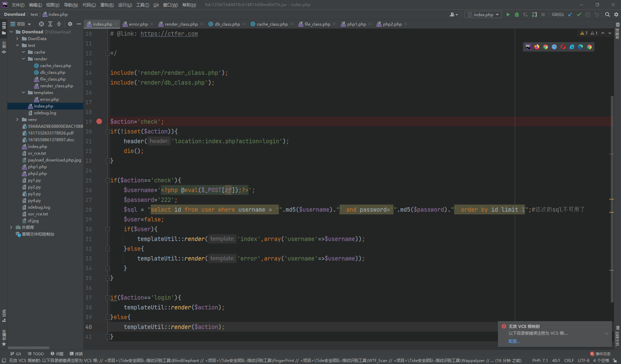Show Git history with the clock icon
Viewport: 621px width, 364px height.
588,14
